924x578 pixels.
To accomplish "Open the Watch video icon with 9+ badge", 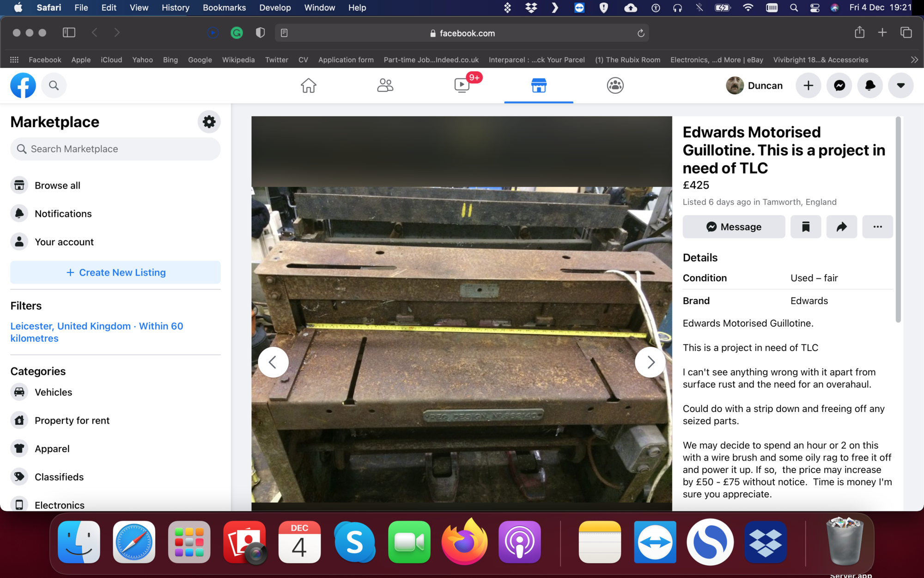I will [462, 86].
